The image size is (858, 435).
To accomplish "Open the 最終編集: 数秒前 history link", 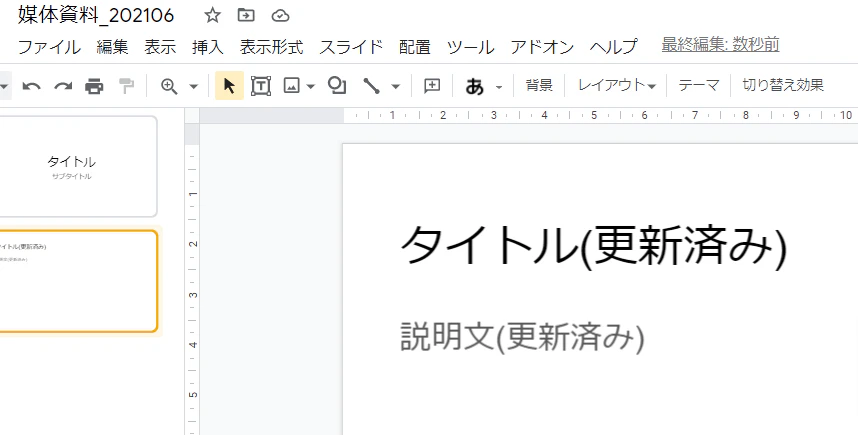I will [x=721, y=45].
